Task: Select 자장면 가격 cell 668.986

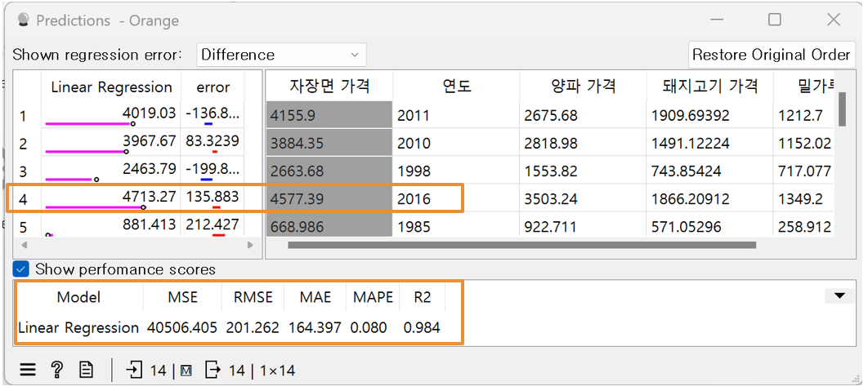Action: coord(329,226)
